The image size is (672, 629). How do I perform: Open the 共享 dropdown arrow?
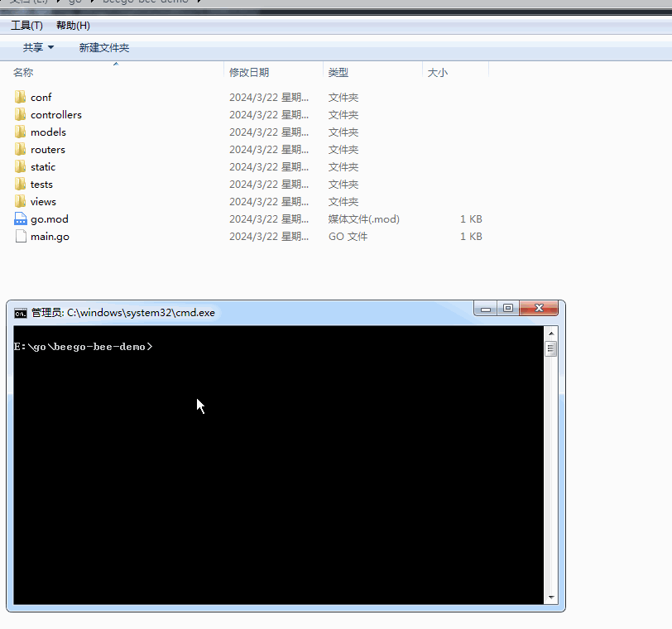pos(51,47)
